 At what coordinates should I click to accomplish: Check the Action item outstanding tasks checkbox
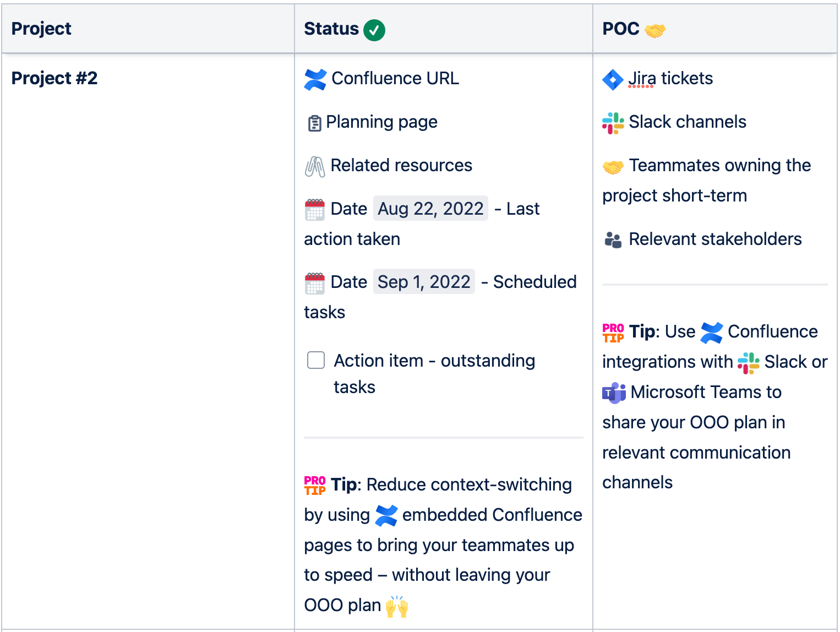316,361
